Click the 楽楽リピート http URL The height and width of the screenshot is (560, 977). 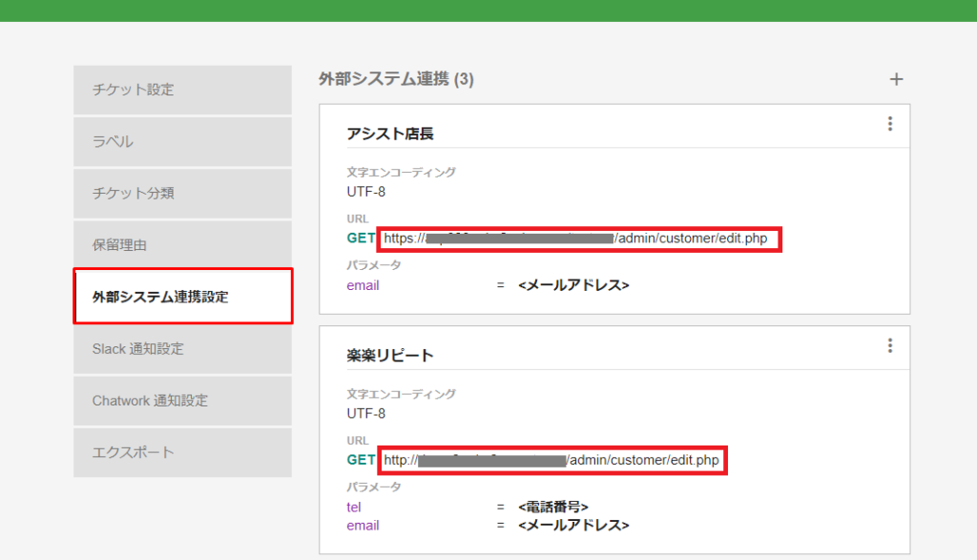tap(551, 460)
